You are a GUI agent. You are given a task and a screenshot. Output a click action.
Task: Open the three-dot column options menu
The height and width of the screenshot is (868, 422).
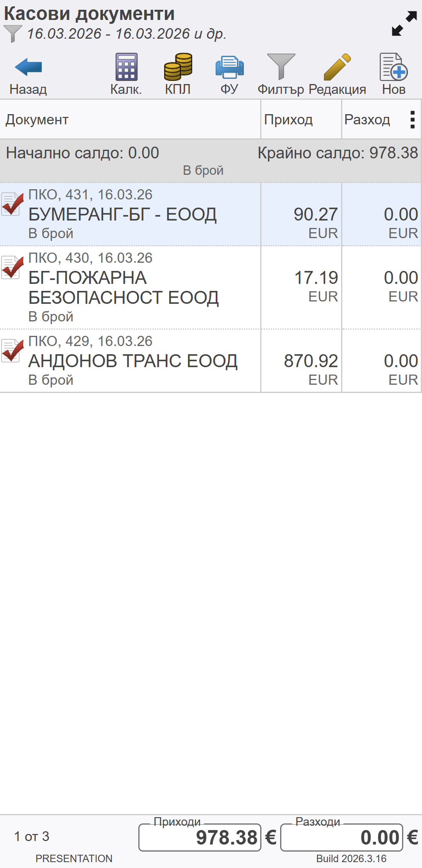(412, 120)
